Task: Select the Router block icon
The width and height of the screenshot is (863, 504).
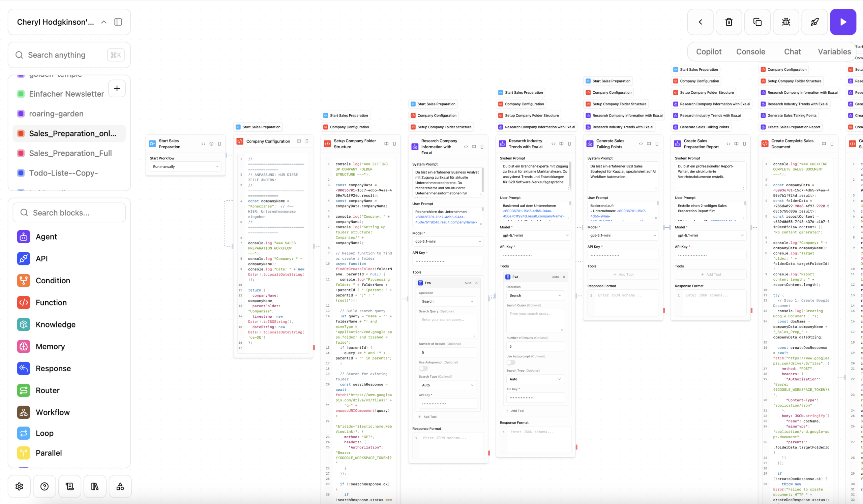Action: [24, 390]
